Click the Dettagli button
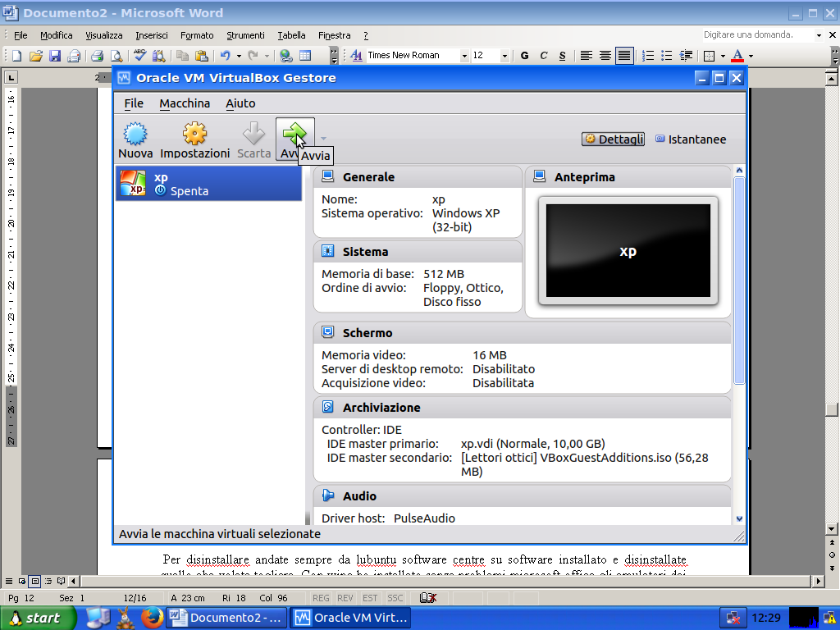 click(614, 139)
